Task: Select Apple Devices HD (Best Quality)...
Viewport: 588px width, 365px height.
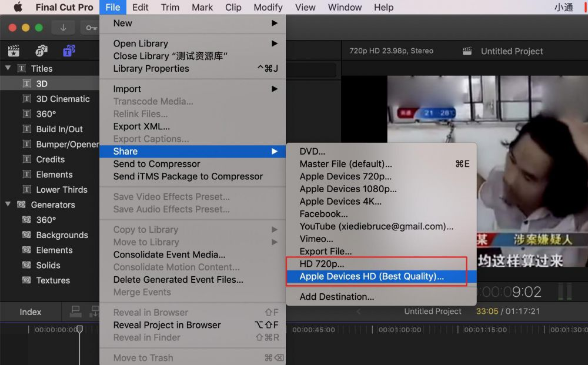Action: (381, 277)
